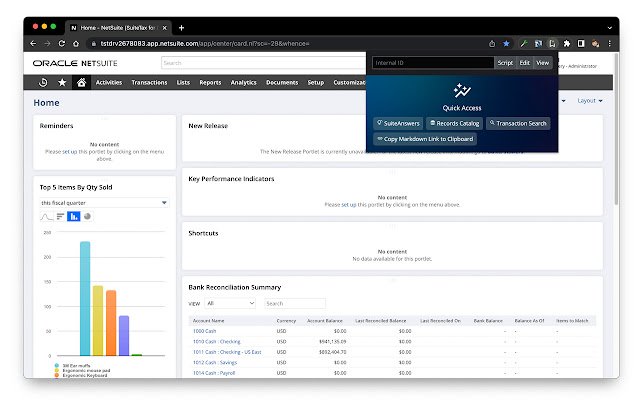Expand the Layout dropdown

[x=588, y=101]
